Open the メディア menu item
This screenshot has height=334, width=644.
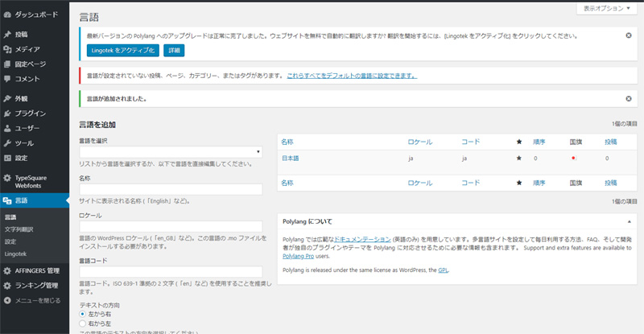[27, 49]
